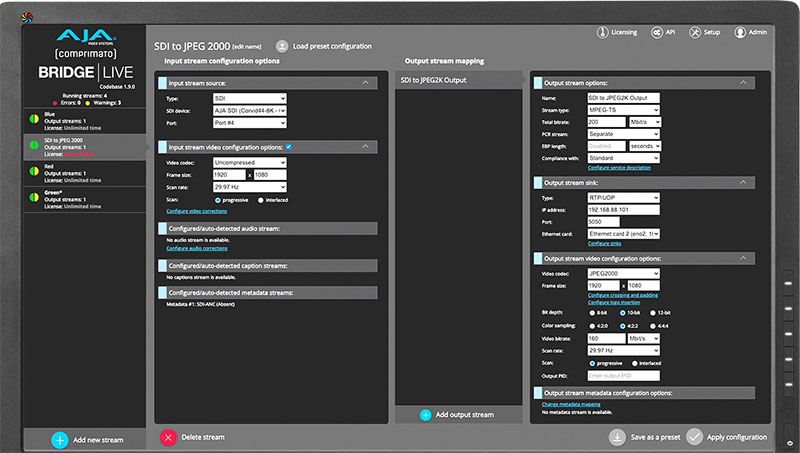Select 12-bit bit depth
Viewport: 800px width, 453px height.
(x=653, y=313)
